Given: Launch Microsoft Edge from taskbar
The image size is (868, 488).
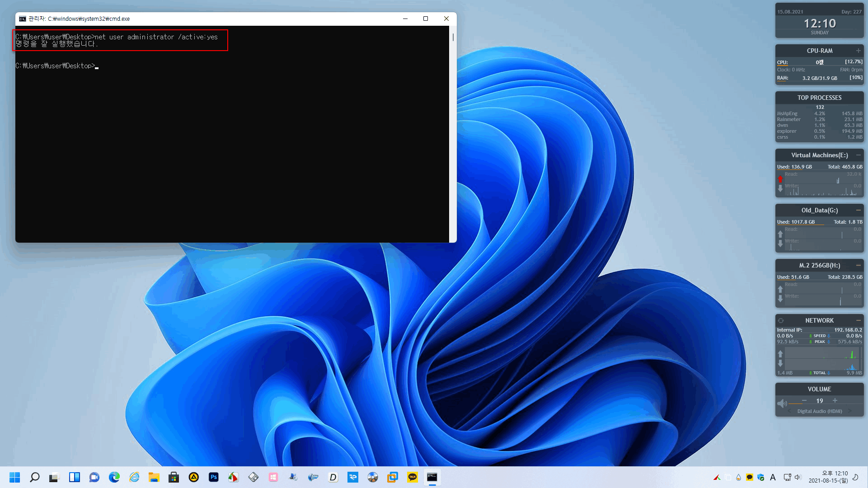Looking at the screenshot, I should 114,477.
